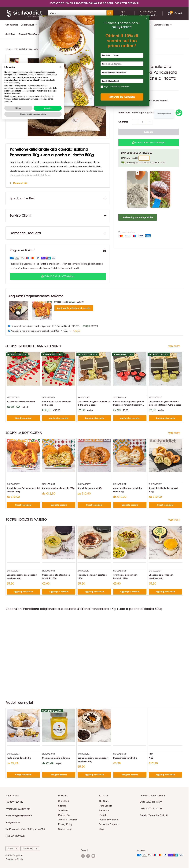The width and height of the screenshot is (191, 868).
Task: Increase quantity with the plus stepper
Action: pyautogui.click(x=150, y=122)
